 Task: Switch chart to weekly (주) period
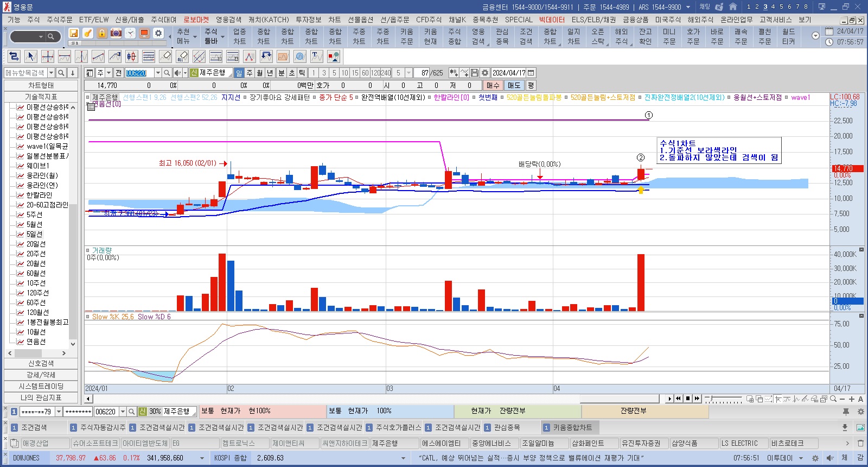(250, 73)
